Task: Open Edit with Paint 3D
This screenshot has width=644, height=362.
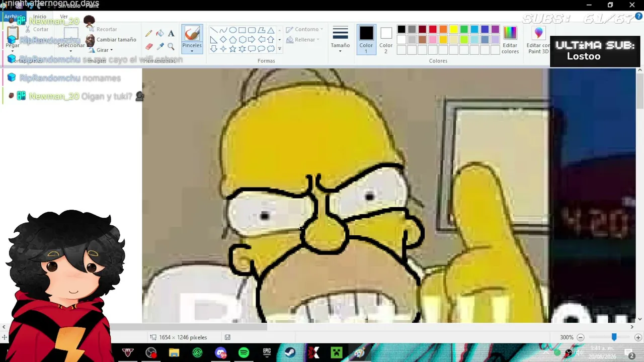Action: pos(538,40)
